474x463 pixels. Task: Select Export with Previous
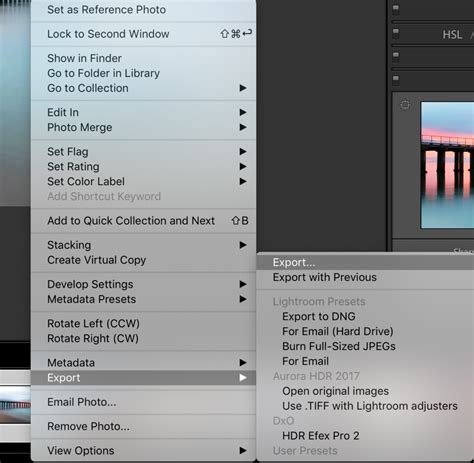365,277
